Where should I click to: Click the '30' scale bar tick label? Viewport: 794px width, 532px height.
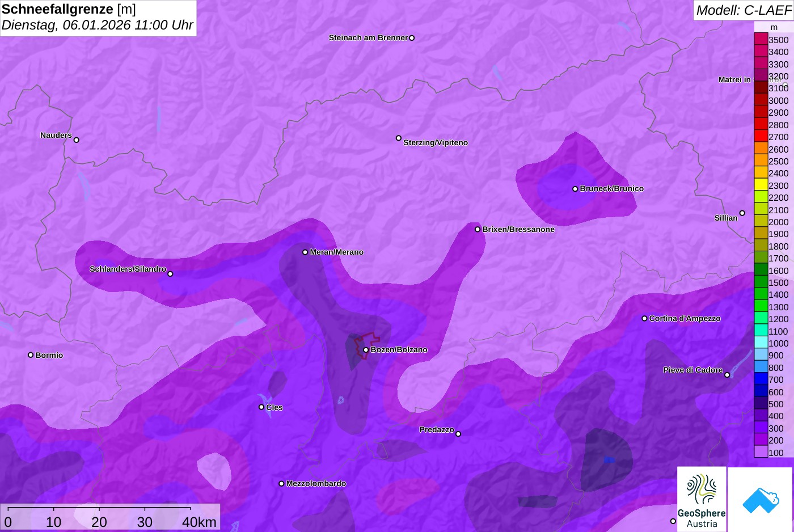(x=145, y=522)
